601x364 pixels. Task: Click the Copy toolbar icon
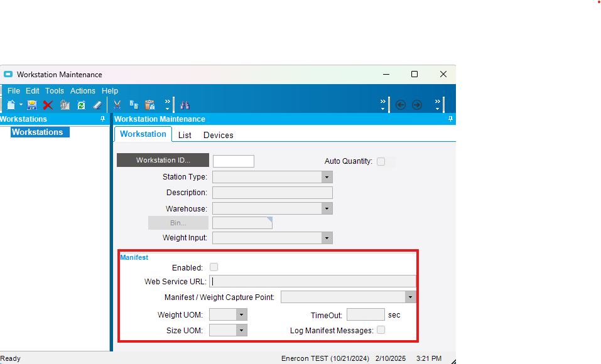[134, 105]
